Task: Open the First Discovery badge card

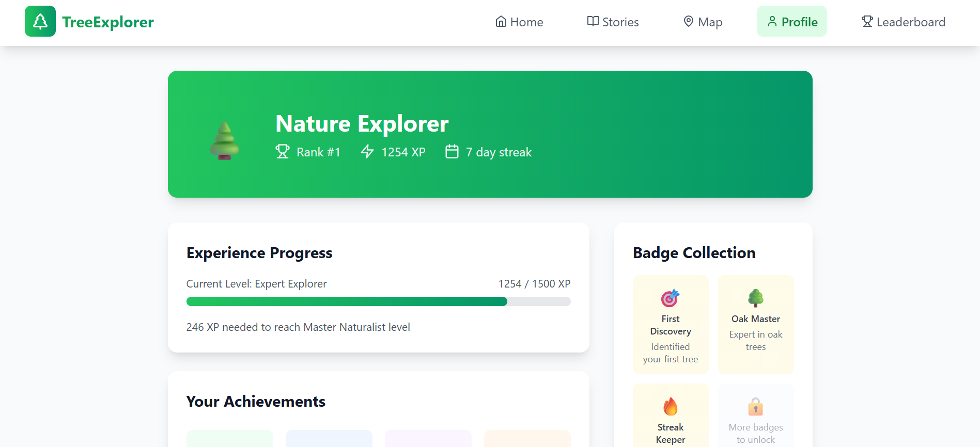Action: 671,325
